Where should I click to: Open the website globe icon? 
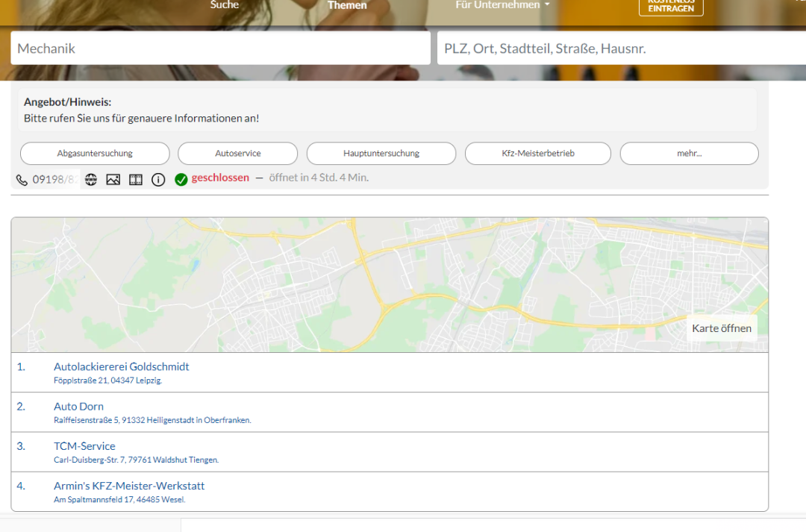click(90, 179)
